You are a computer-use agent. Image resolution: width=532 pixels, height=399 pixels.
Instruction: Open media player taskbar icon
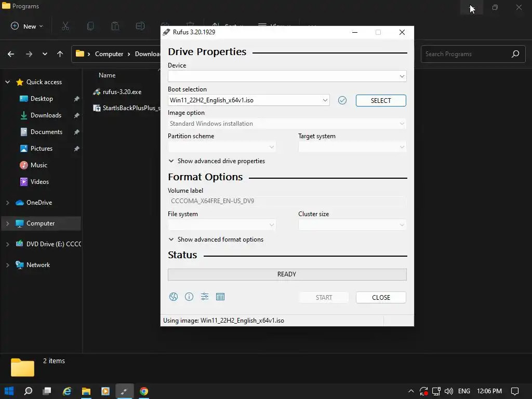(x=105, y=391)
